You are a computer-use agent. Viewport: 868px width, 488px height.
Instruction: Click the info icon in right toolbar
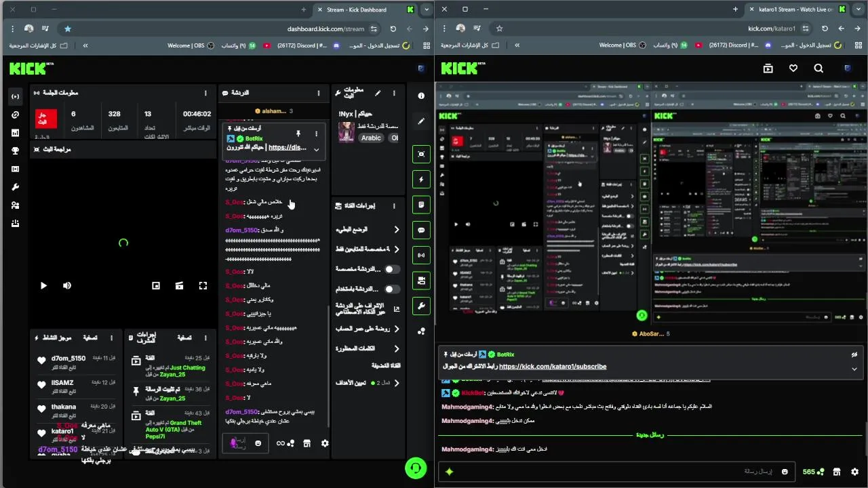421,96
